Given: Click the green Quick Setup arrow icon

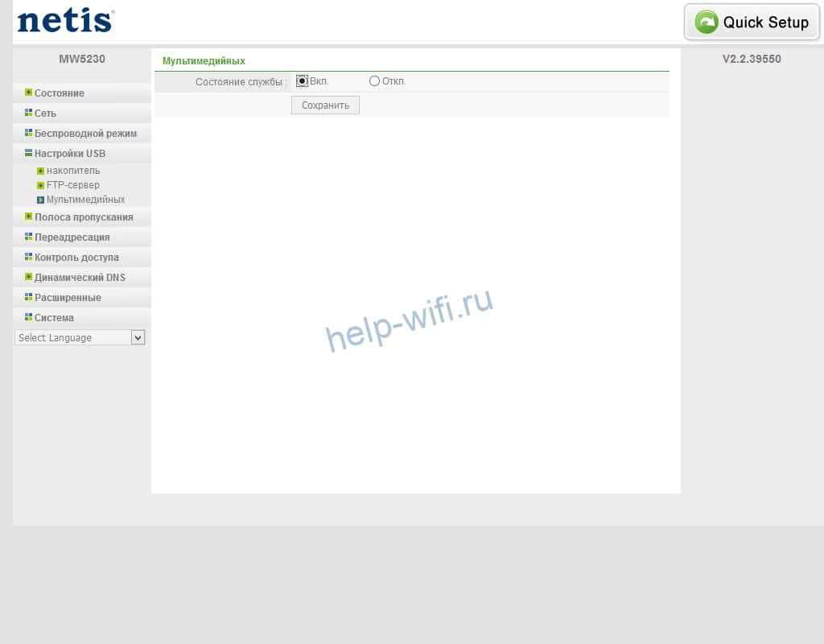Looking at the screenshot, I should pos(707,22).
